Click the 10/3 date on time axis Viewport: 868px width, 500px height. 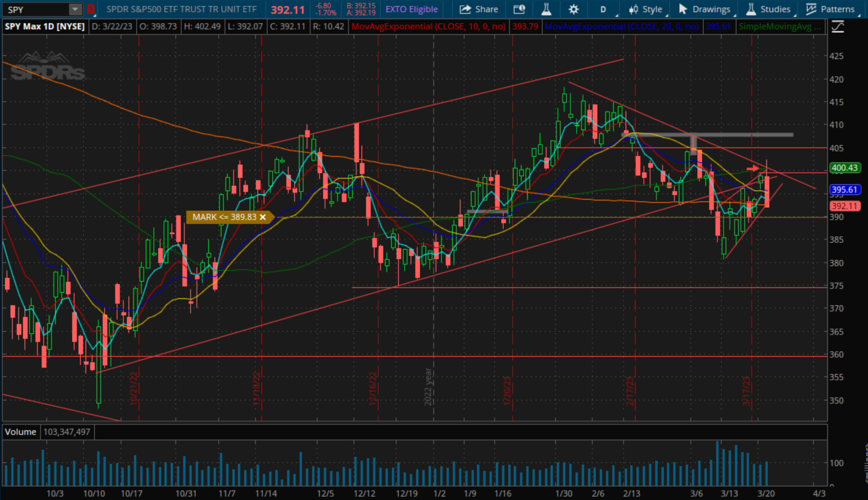click(55, 493)
